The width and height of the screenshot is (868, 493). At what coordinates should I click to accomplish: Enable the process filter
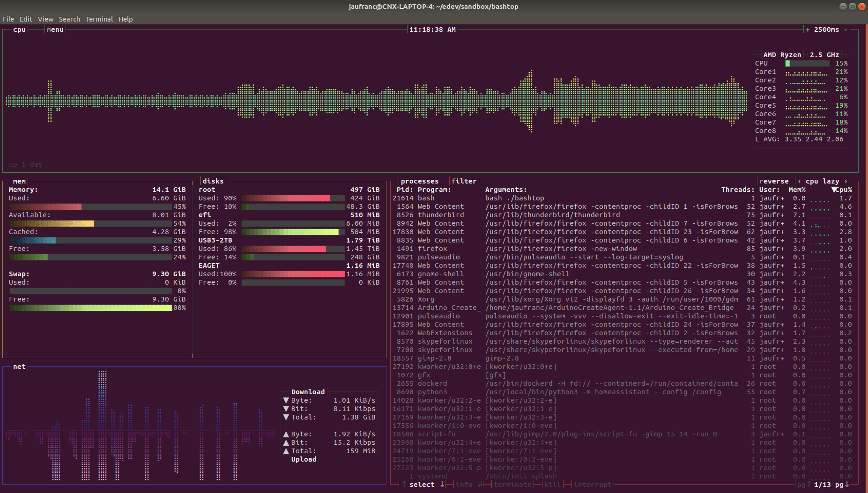tap(464, 181)
